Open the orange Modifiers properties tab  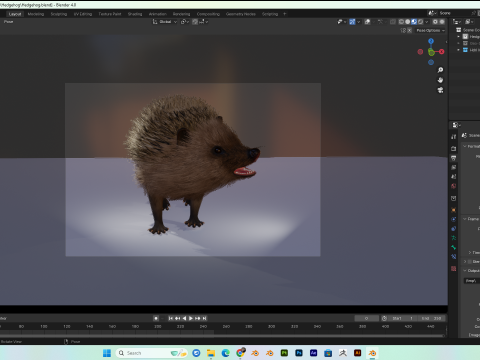pos(454,210)
